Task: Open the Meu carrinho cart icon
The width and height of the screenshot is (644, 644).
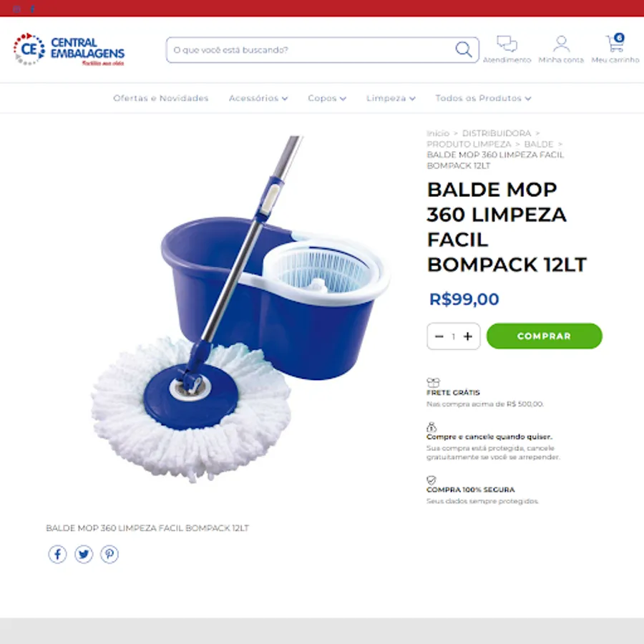Action: [x=615, y=43]
